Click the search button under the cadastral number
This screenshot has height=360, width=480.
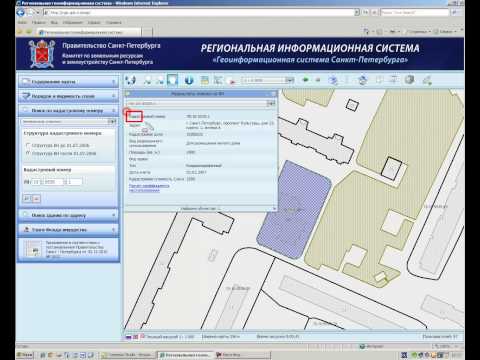[x=27, y=199]
